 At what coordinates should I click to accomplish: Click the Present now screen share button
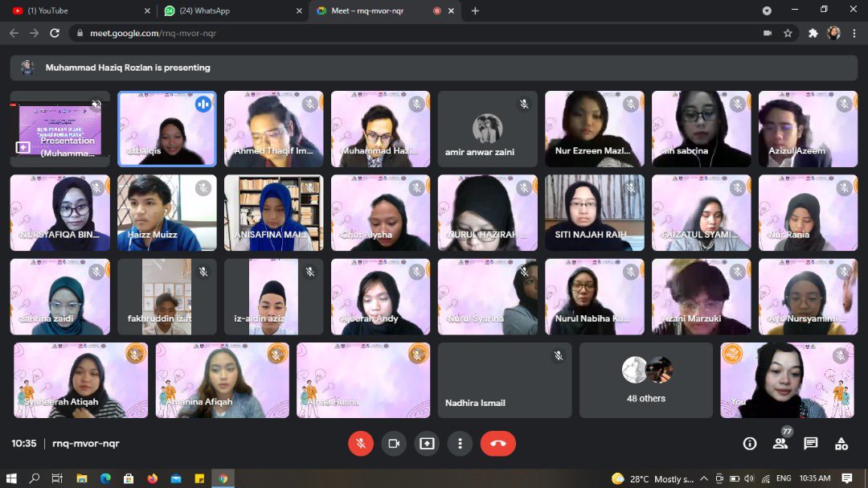point(427,443)
